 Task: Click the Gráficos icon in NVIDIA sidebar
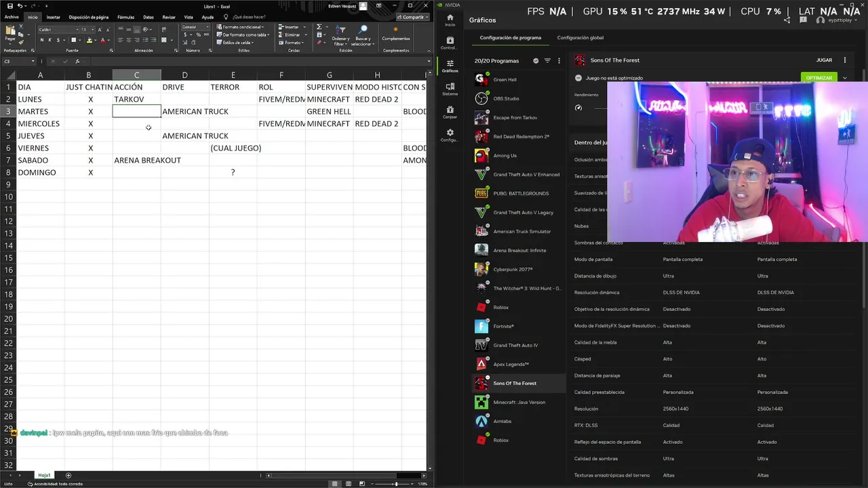(450, 66)
